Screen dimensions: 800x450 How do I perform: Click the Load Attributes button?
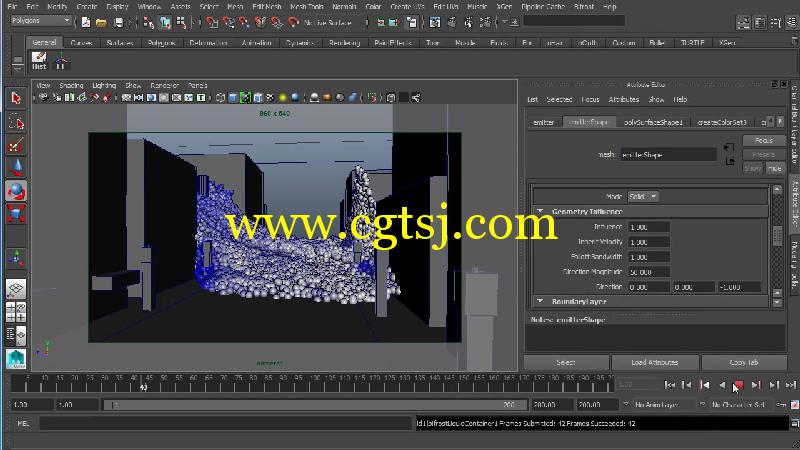[655, 362]
